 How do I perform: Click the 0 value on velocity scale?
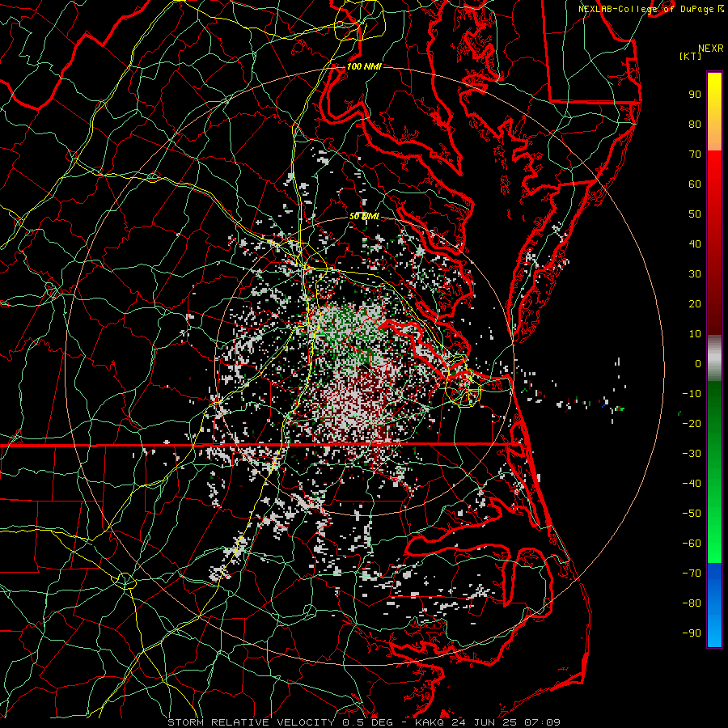point(698,364)
